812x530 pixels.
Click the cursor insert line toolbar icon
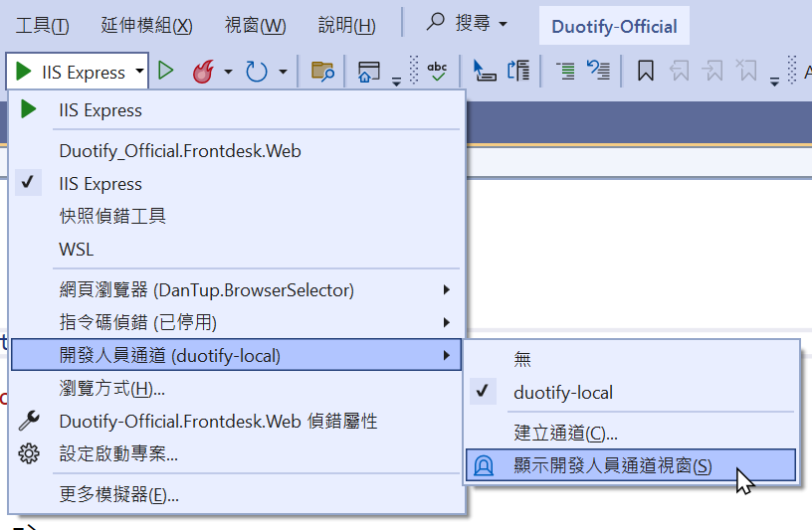[x=485, y=71]
